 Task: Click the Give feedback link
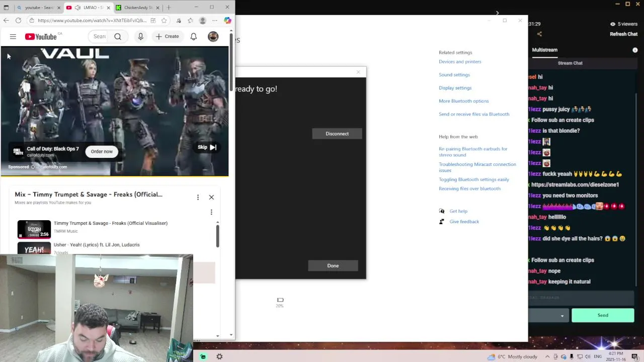[464, 222]
